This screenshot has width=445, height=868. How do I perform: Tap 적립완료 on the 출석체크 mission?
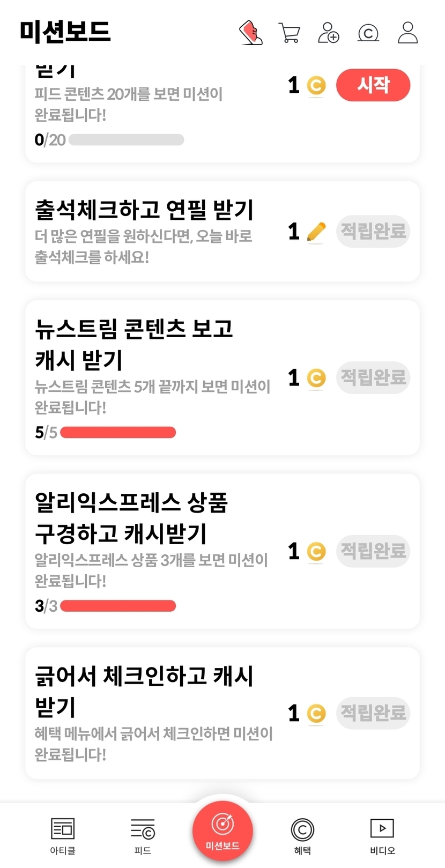click(x=373, y=231)
